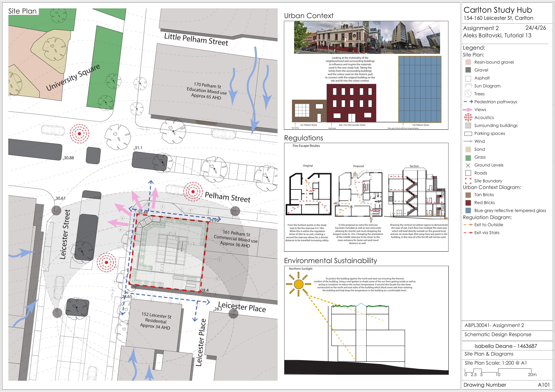The width and height of the screenshot is (555, 392).
Task: Click the 161 Pelham St building label
Action: coord(236,239)
